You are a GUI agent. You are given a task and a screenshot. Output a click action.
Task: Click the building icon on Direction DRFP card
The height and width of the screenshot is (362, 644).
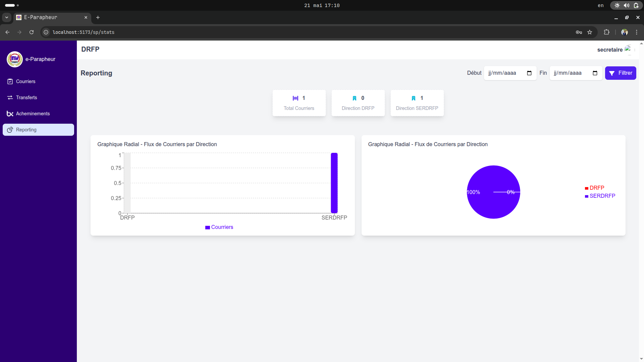coord(355,98)
